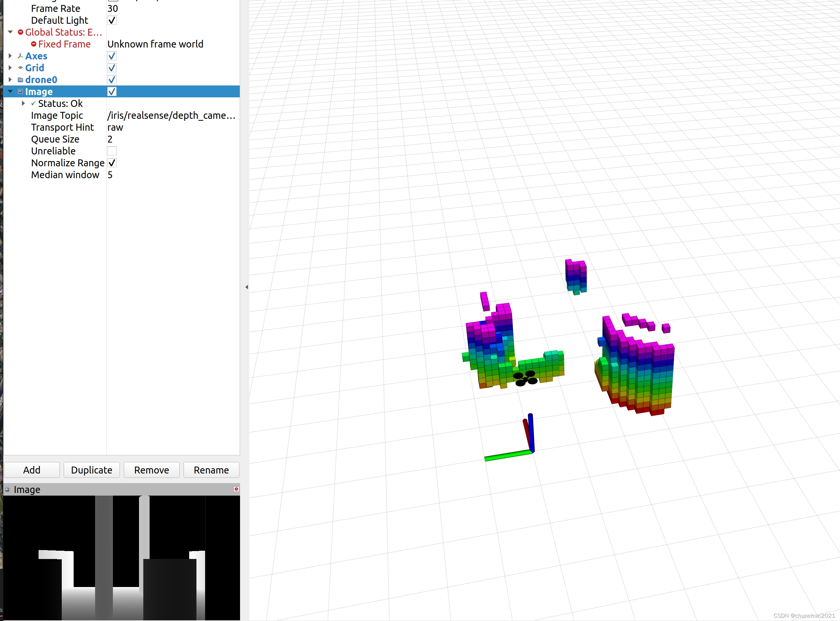Uncheck the Normalize Range checkbox
The width and height of the screenshot is (840, 621).
click(112, 163)
